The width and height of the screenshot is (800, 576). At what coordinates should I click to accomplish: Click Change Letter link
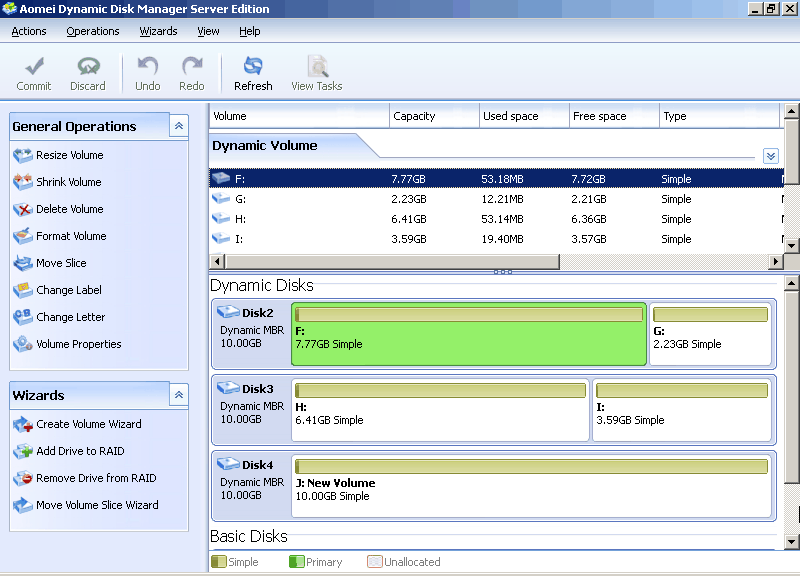click(70, 317)
